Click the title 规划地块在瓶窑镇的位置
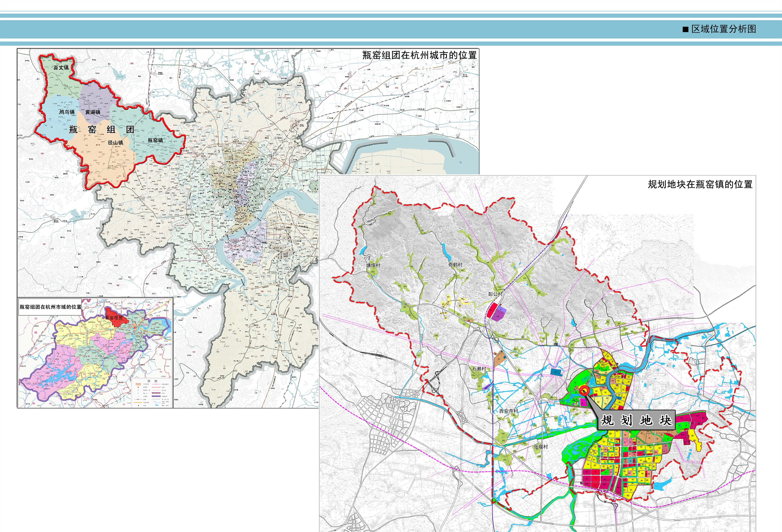 click(700, 184)
